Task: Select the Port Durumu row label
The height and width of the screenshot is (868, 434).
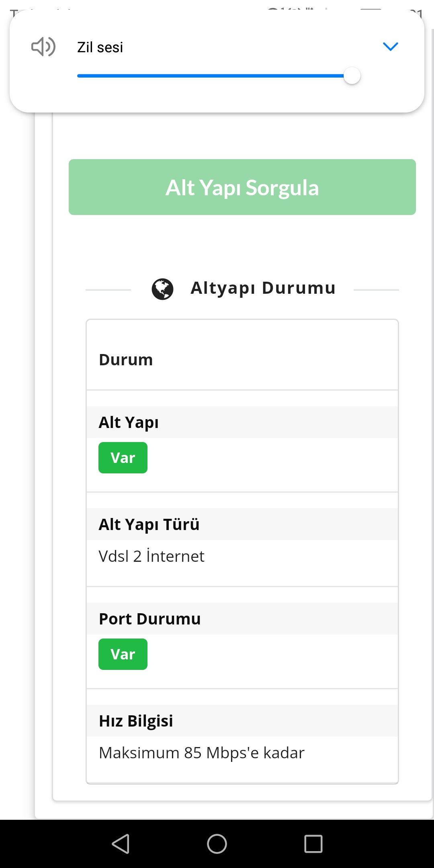Action: coord(149,619)
